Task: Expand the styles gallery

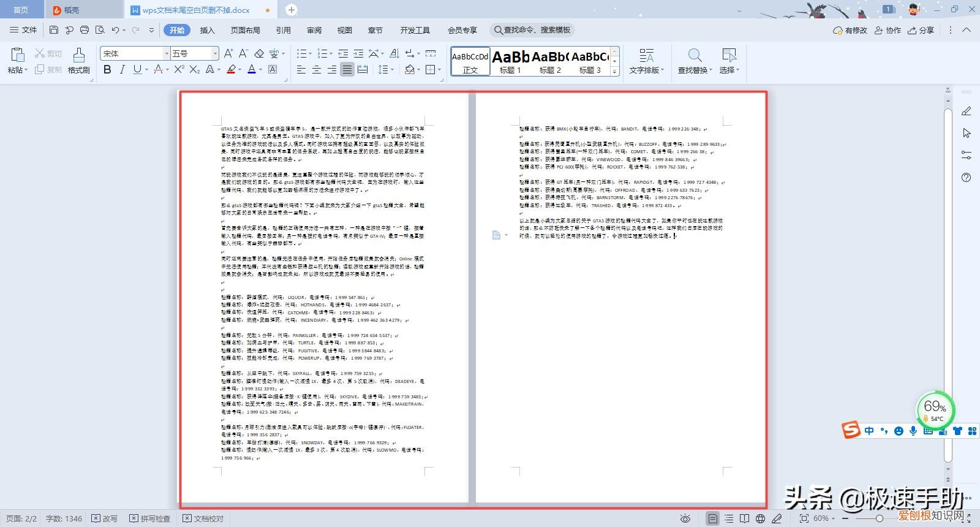Action: click(615, 71)
